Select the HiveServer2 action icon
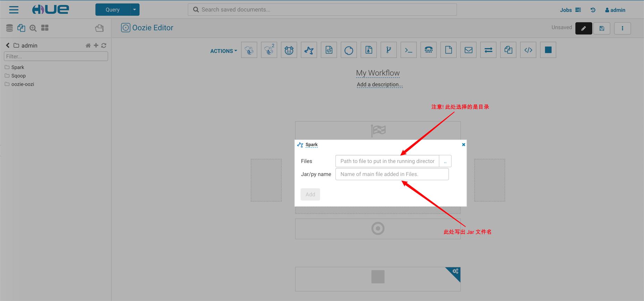The width and height of the screenshot is (644, 301). (x=269, y=50)
